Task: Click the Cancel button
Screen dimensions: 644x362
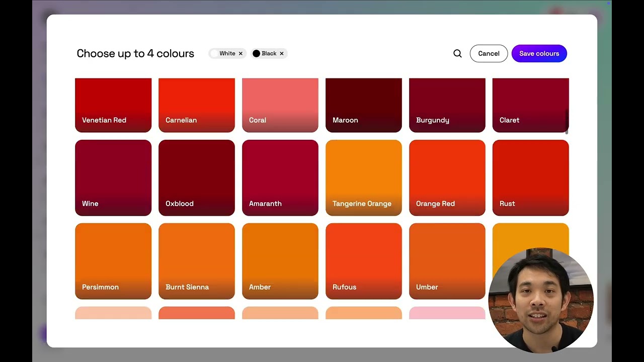Action: 489,53
